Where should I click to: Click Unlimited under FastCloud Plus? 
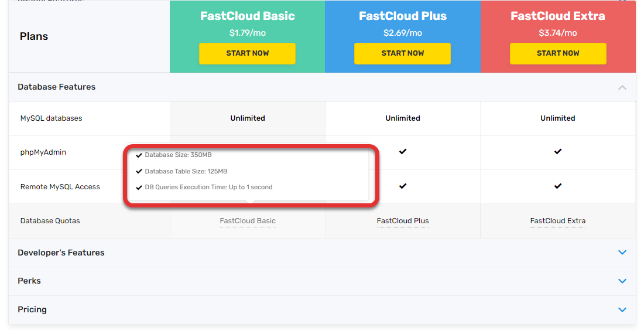[x=403, y=118]
